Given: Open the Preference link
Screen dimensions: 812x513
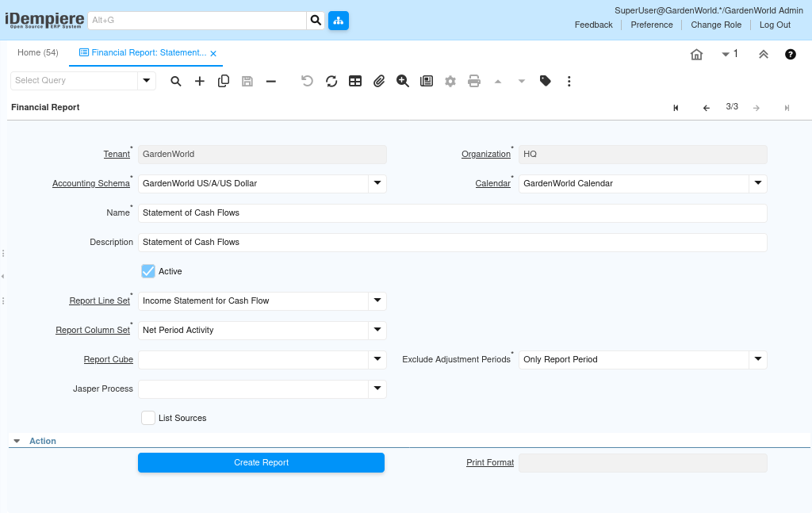Looking at the screenshot, I should (x=652, y=25).
